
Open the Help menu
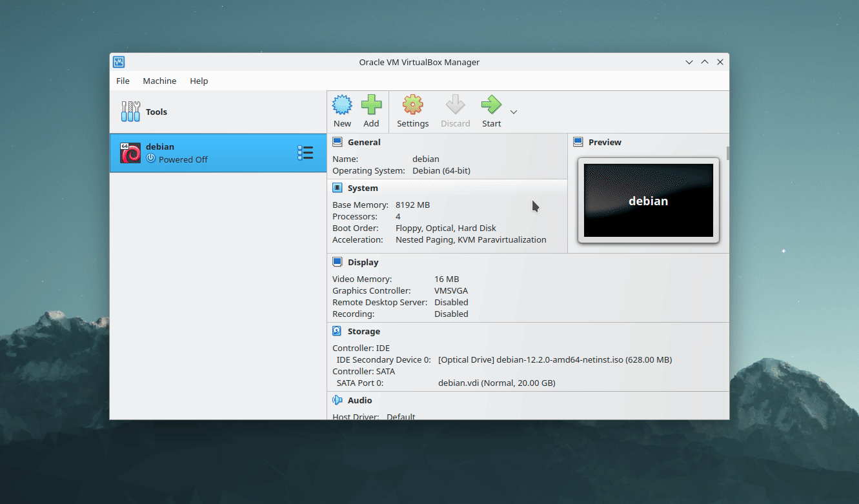[x=199, y=81]
